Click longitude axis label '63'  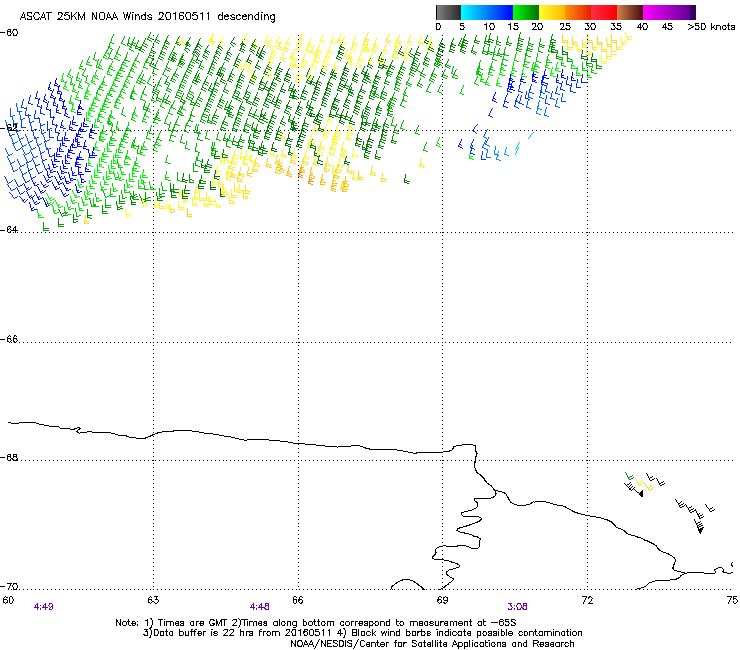tap(153, 600)
